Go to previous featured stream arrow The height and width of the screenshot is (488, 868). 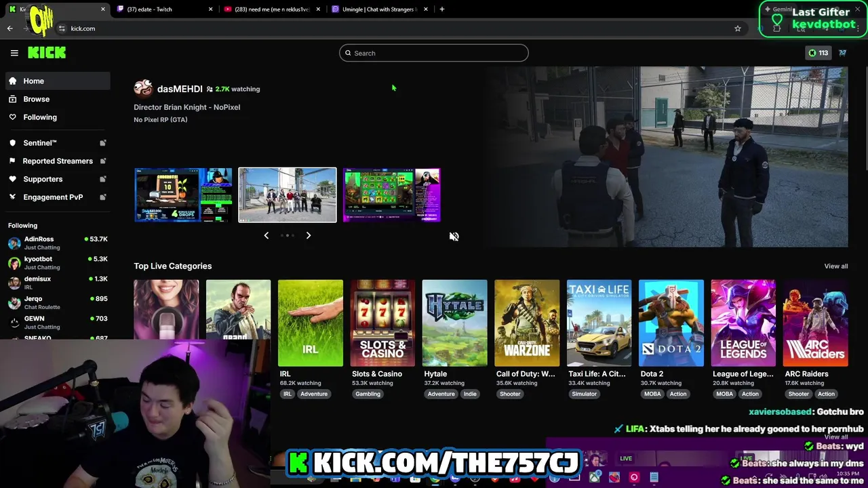click(266, 235)
